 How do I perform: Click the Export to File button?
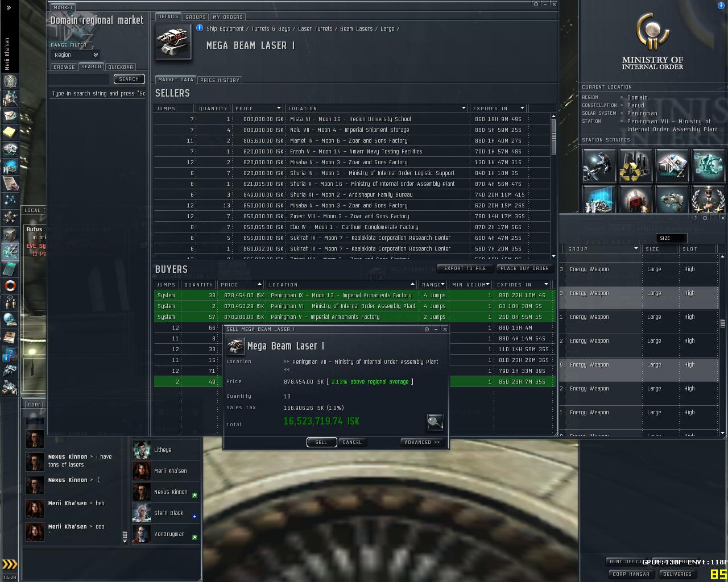pos(465,268)
